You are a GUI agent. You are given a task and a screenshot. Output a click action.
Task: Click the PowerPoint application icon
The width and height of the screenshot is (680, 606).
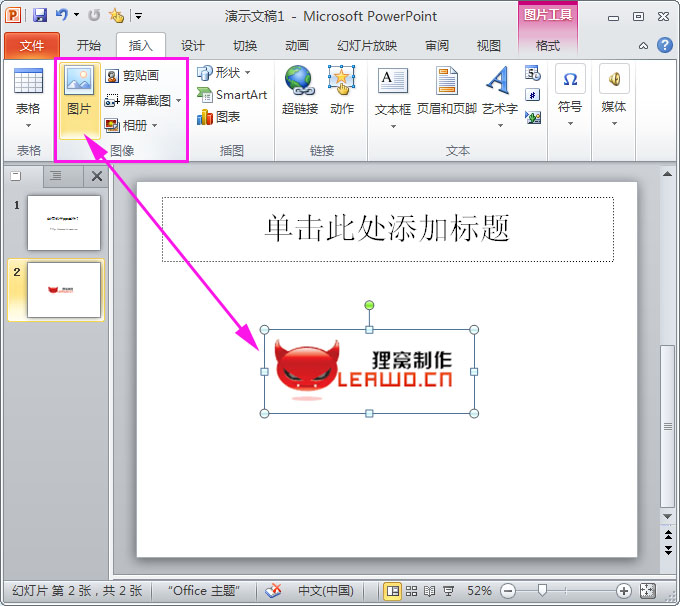click(13, 16)
